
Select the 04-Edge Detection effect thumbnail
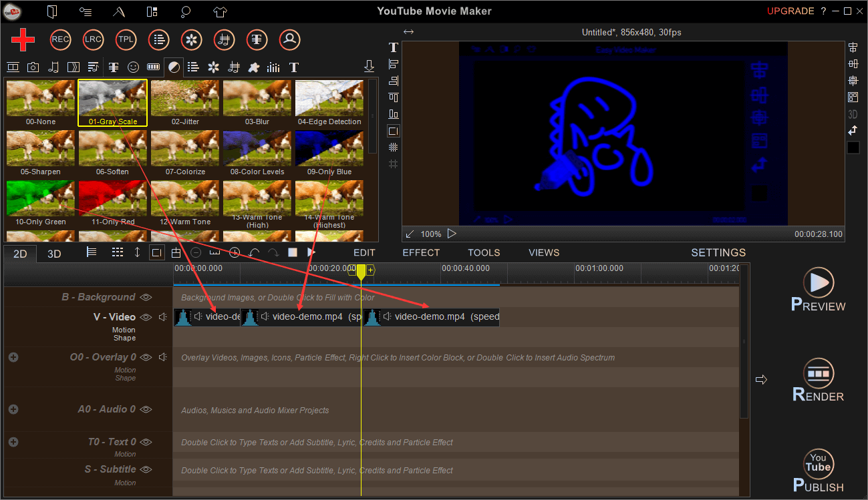pyautogui.click(x=329, y=103)
